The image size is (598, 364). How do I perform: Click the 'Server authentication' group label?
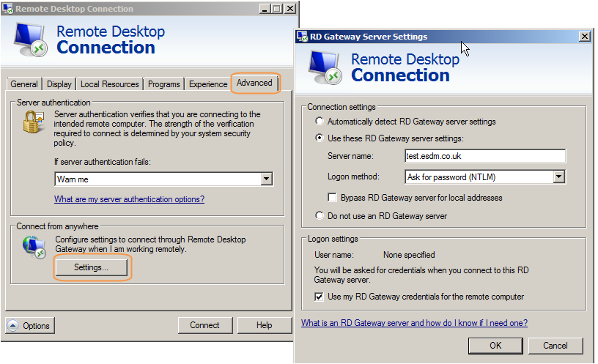53,103
